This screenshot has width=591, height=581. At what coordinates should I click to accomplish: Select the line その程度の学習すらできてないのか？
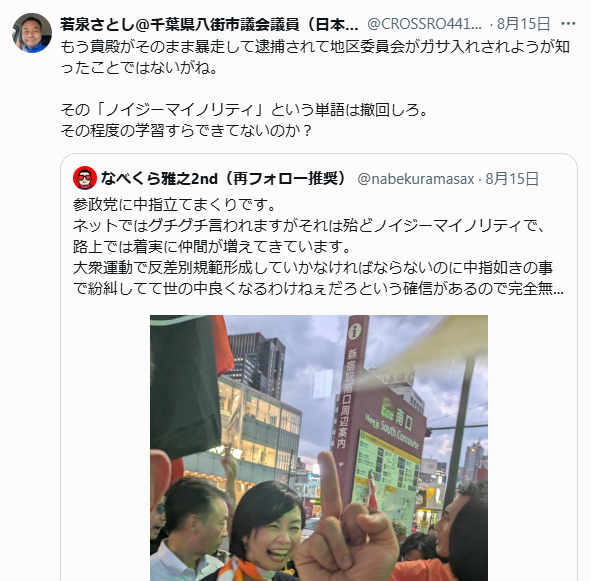(x=186, y=131)
